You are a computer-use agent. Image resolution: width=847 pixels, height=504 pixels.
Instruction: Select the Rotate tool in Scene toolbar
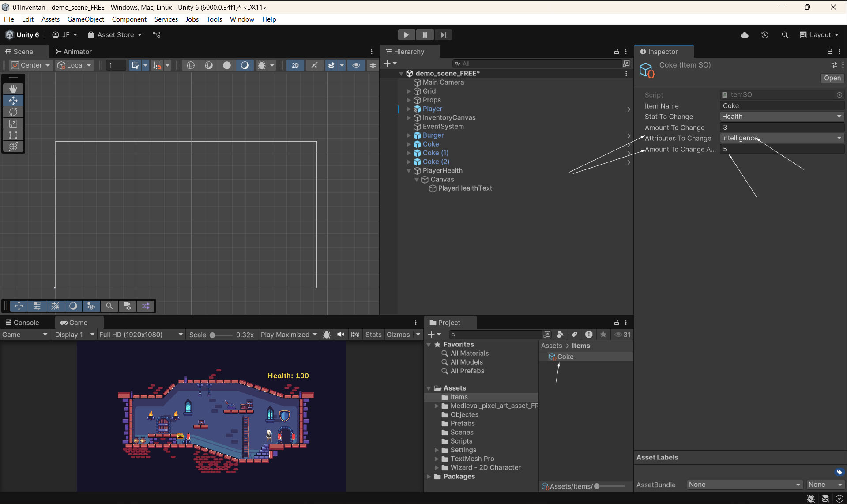[x=13, y=112]
